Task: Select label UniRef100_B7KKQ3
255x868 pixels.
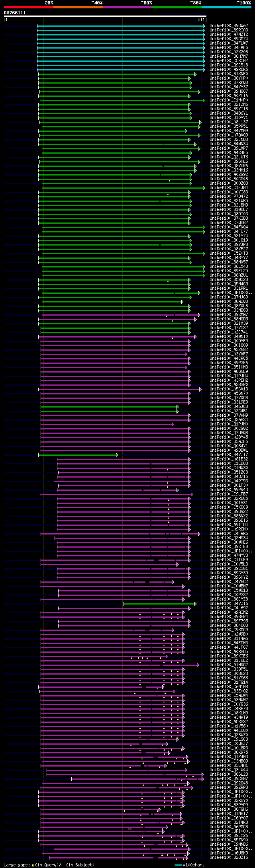Action: pyautogui.click(x=229, y=82)
